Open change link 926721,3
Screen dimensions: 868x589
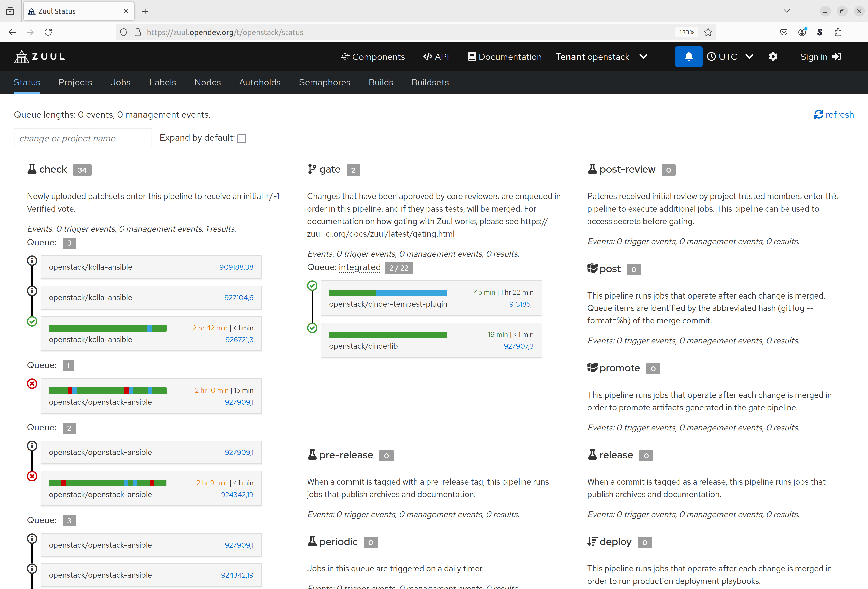pyautogui.click(x=239, y=339)
